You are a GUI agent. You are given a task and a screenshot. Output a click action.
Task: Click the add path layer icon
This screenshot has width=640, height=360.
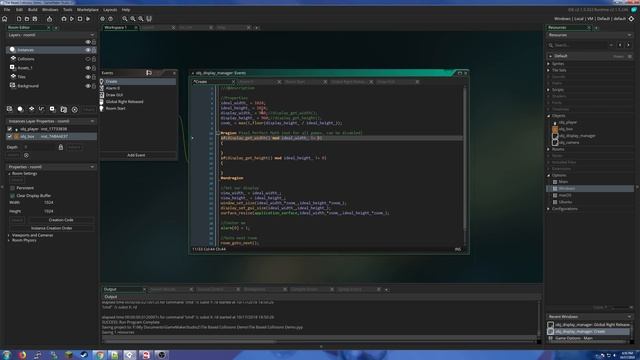[42, 109]
